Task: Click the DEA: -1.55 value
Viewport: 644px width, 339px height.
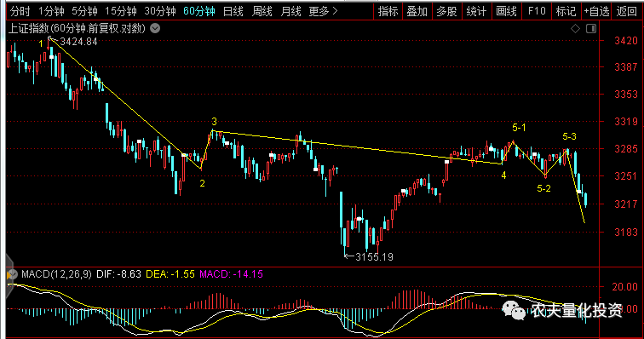Action: point(170,274)
